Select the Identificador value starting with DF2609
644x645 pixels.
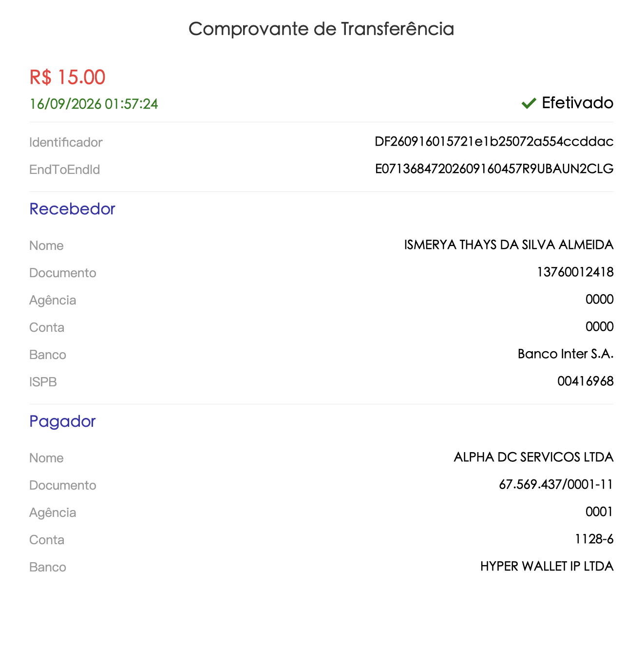coord(494,141)
